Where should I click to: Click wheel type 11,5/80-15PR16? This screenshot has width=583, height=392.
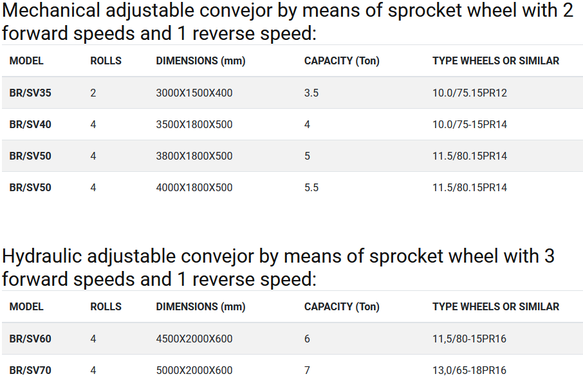(470, 339)
